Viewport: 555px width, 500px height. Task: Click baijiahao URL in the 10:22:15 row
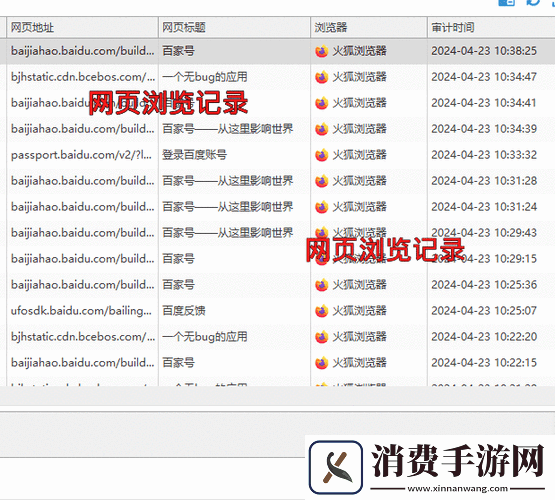(x=82, y=362)
